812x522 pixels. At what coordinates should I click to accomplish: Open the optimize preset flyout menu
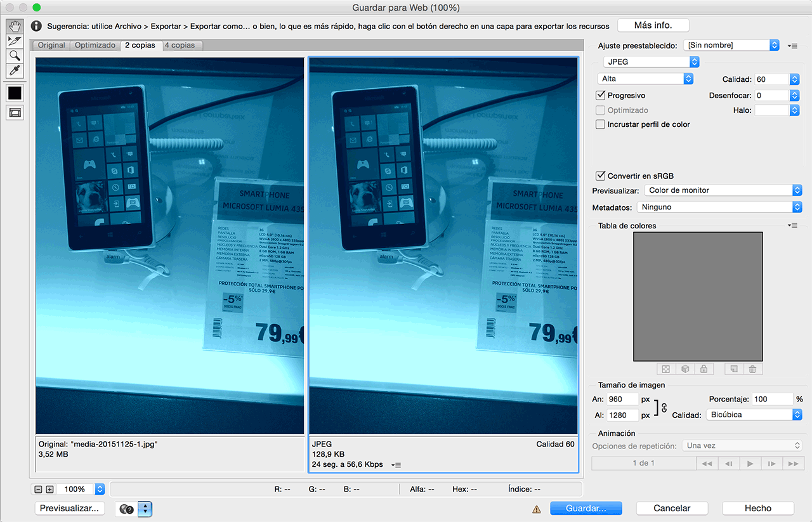click(793, 46)
